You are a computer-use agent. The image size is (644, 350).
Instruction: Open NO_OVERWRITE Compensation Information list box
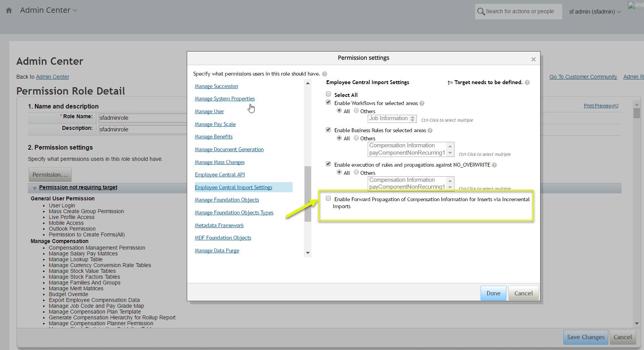tap(411, 183)
